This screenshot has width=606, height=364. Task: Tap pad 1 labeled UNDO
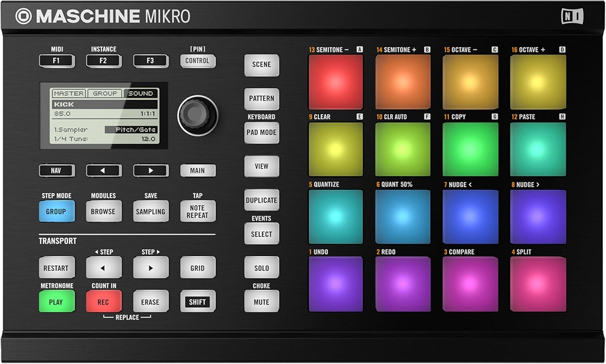(x=336, y=285)
